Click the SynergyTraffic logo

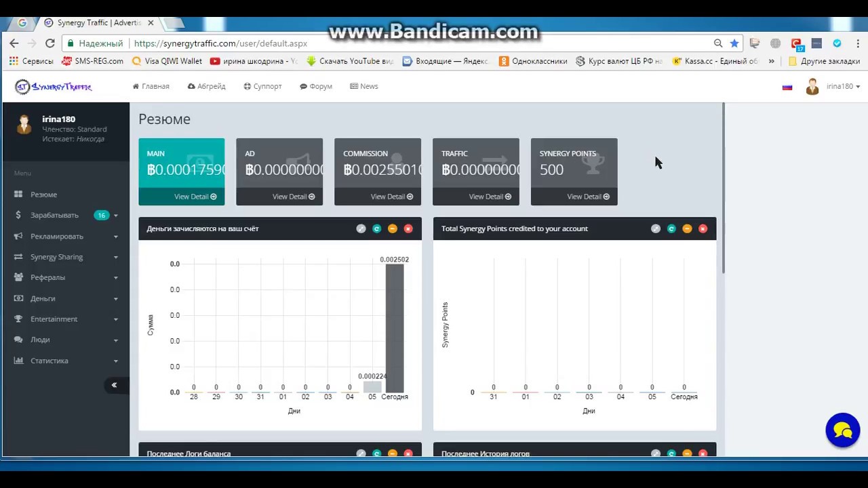(53, 87)
